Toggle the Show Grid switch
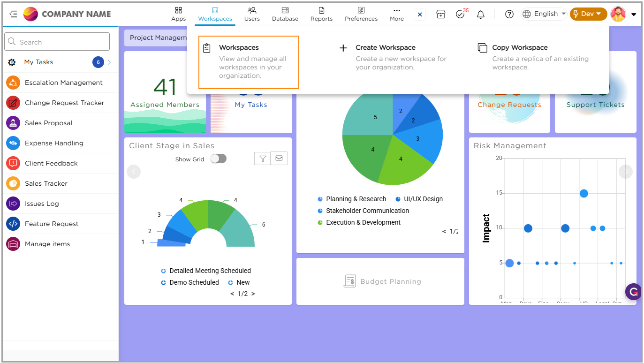This screenshot has width=644, height=363. click(x=218, y=159)
